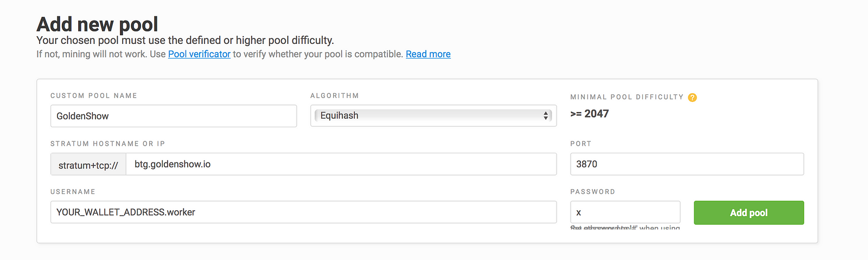The width and height of the screenshot is (868, 260).
Task: Click the Port field label
Action: pyautogui.click(x=580, y=144)
